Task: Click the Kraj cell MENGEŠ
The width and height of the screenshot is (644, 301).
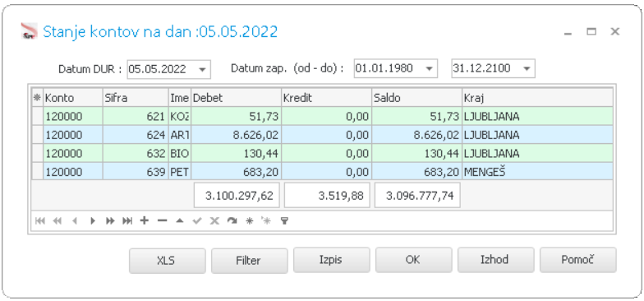Action: pyautogui.click(x=537, y=172)
